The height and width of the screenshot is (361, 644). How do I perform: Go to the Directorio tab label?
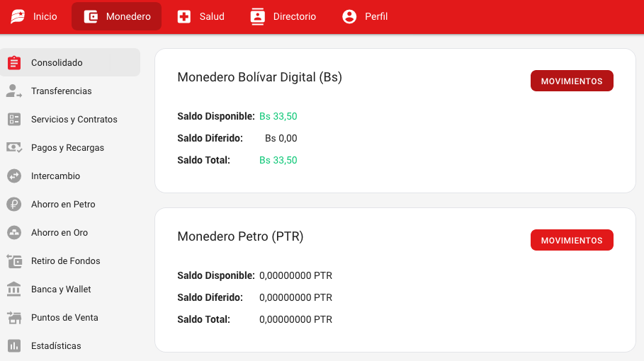[295, 16]
